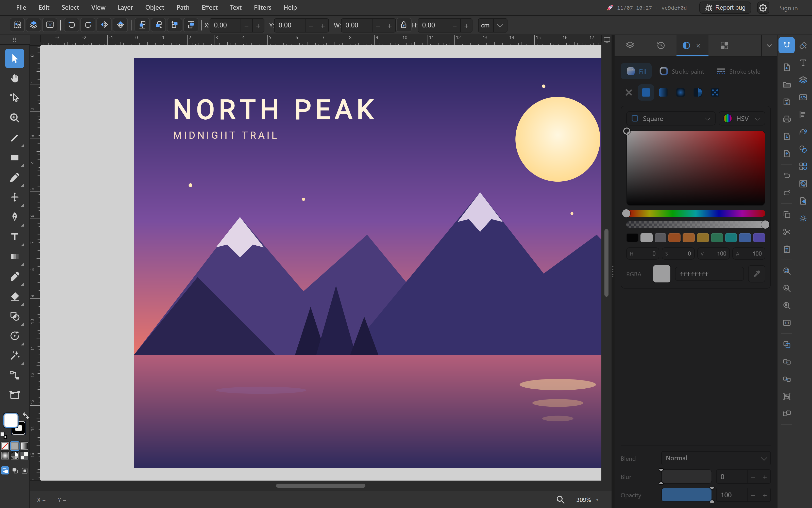Select the Spiral tool
Screen dimensions: 812x508
pyautogui.click(x=14, y=336)
